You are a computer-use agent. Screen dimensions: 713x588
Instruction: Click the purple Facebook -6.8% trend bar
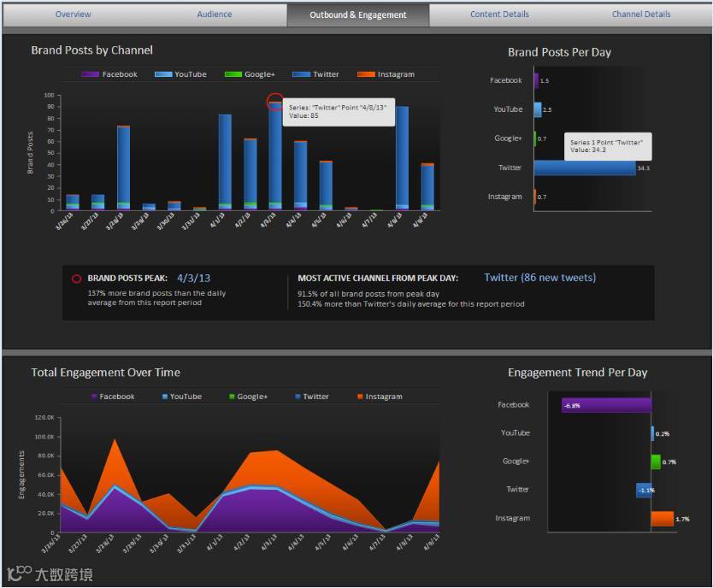[x=606, y=405]
